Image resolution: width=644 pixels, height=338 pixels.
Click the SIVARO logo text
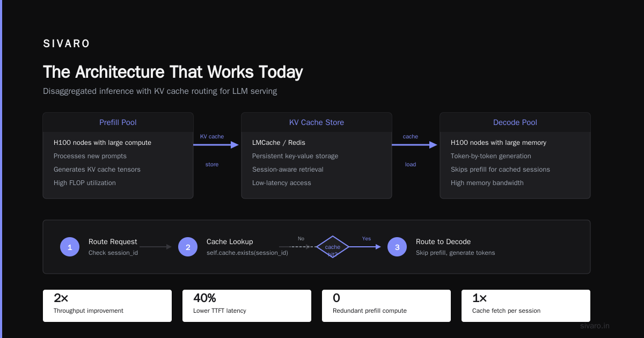point(67,44)
